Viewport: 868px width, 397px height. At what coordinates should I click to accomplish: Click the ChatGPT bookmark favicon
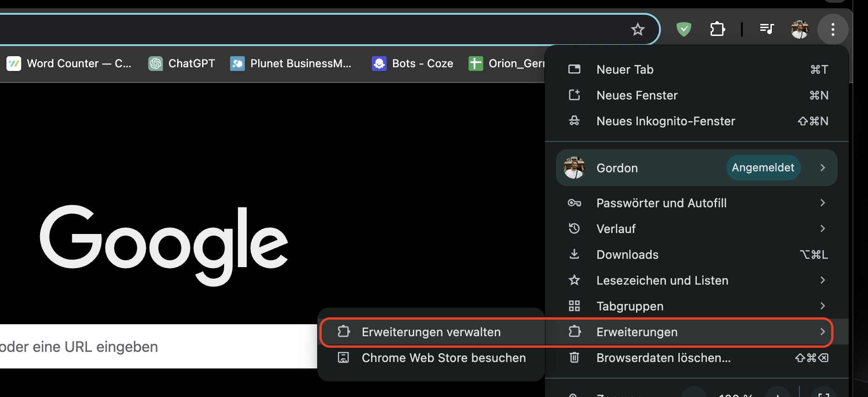(156, 64)
